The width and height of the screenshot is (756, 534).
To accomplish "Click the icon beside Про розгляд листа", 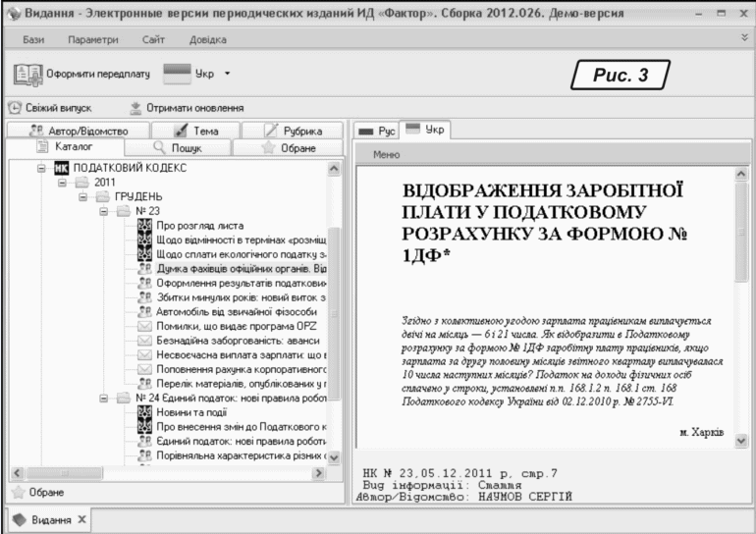I will coord(144,226).
